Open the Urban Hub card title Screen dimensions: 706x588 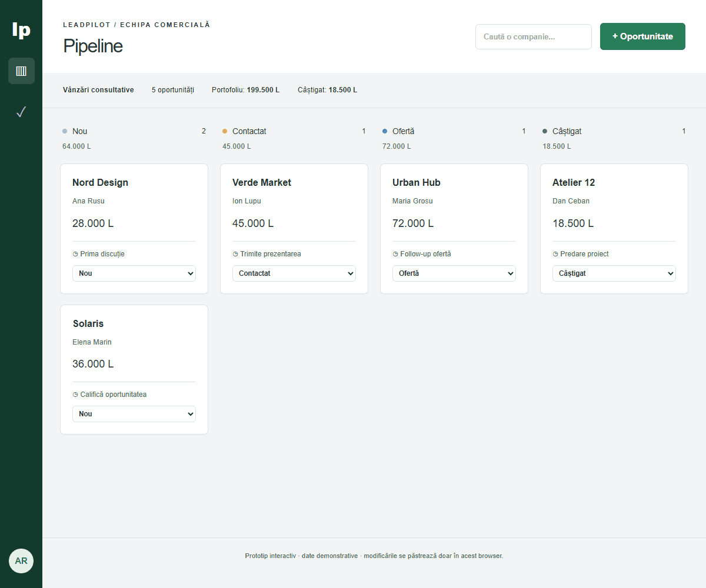point(417,182)
